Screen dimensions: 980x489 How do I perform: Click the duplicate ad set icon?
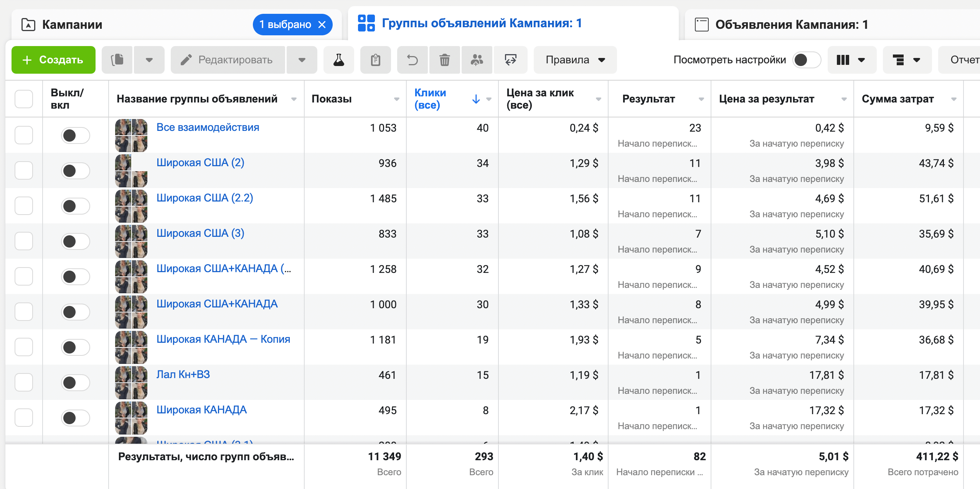117,60
